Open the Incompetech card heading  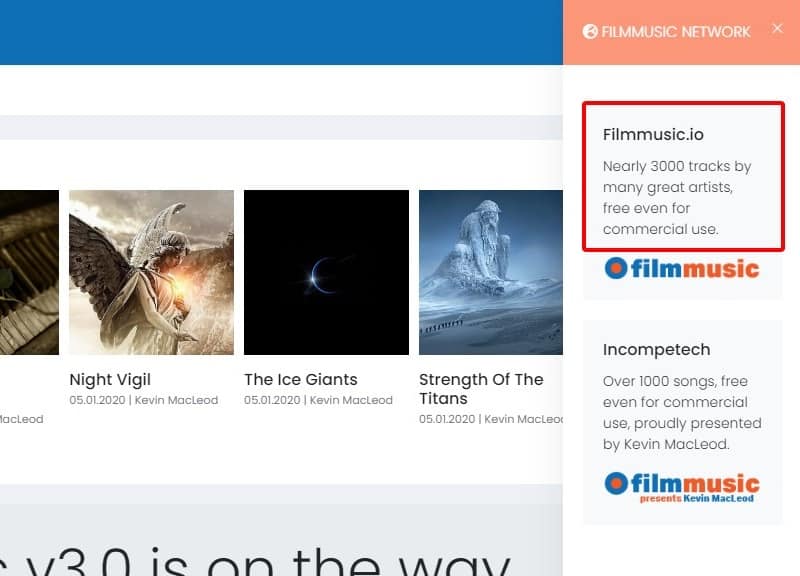click(656, 350)
